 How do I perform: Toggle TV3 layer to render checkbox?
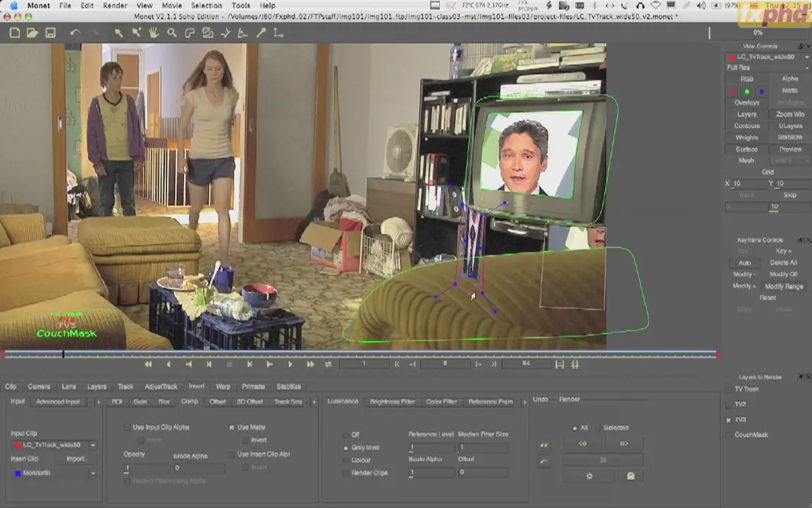tap(729, 420)
